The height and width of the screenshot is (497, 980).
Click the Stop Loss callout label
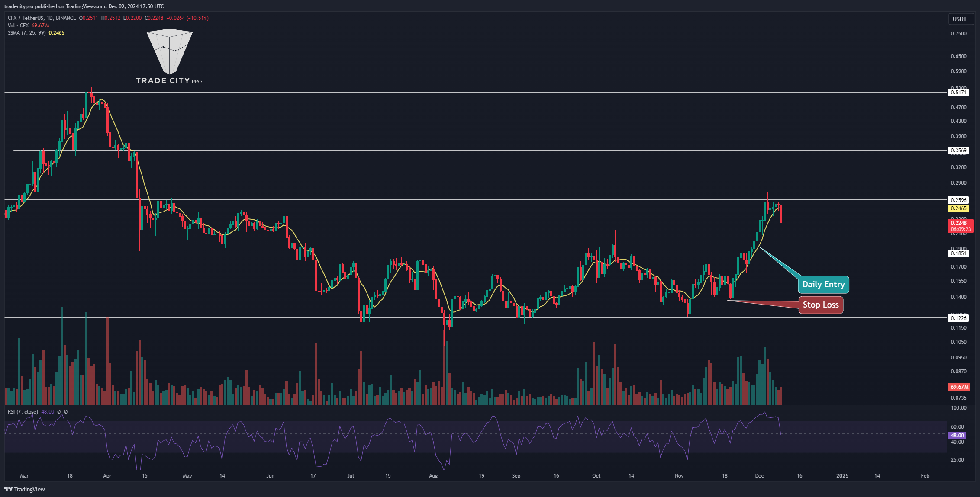[821, 305]
